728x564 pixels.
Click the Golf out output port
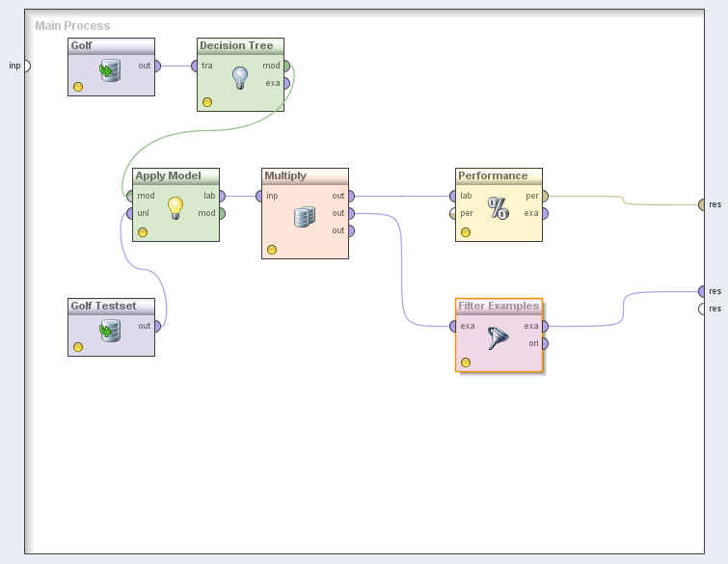pos(157,66)
